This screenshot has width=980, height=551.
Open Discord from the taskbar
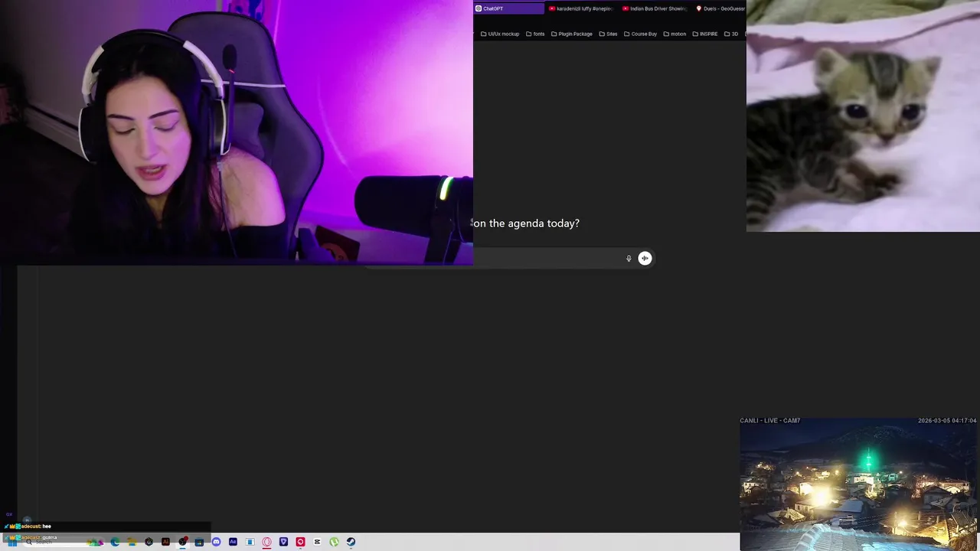coord(216,542)
